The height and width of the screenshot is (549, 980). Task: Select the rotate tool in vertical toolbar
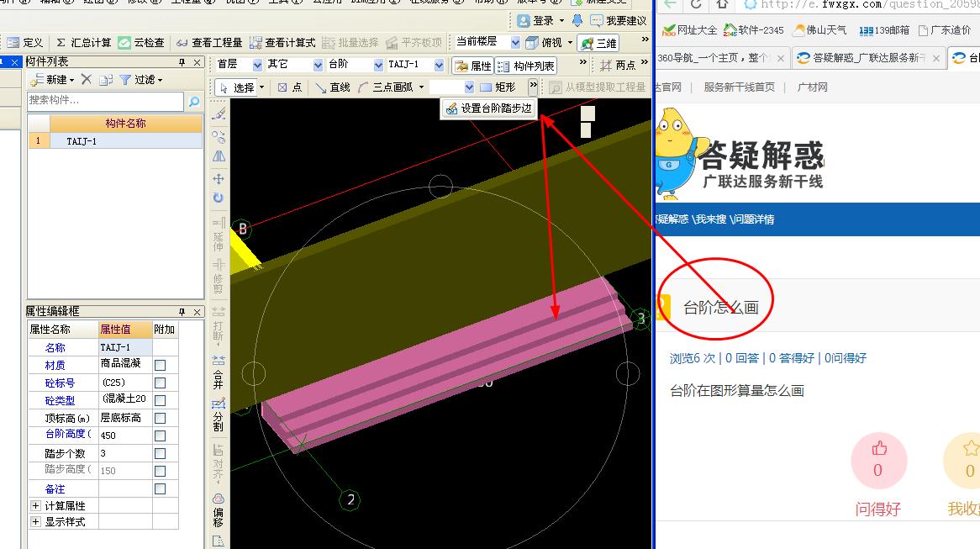[219, 198]
